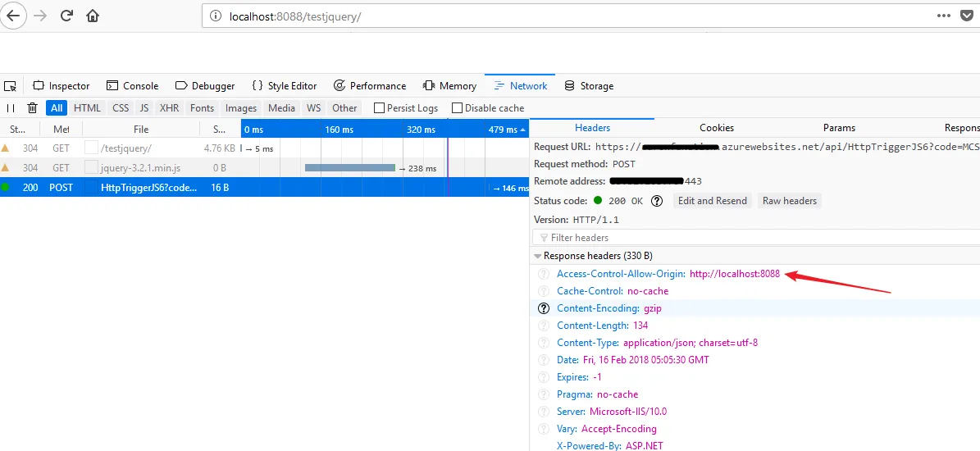Open the Memory tab
Screen dimensions: 980x451
(x=450, y=86)
